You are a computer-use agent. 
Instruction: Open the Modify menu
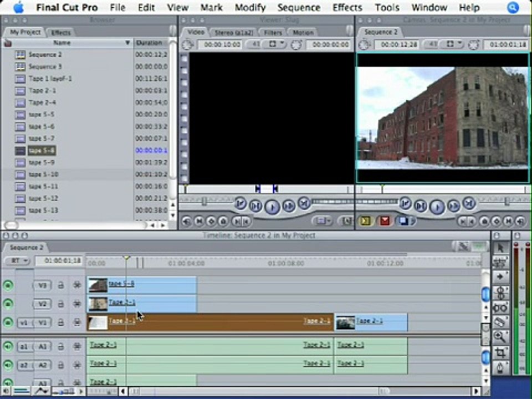coord(250,7)
